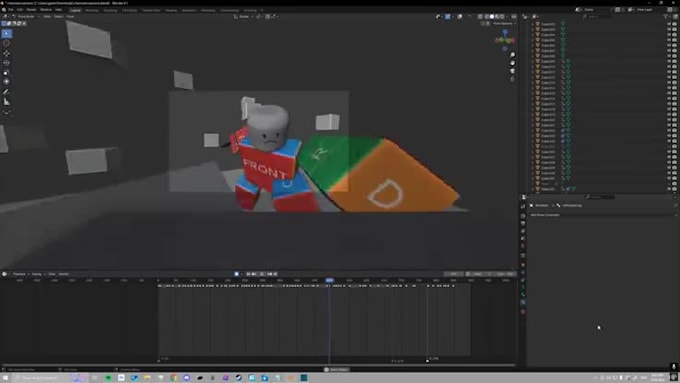Open the Add Bone Constraint dropdown
Screen dimensions: 680x383
pos(602,215)
